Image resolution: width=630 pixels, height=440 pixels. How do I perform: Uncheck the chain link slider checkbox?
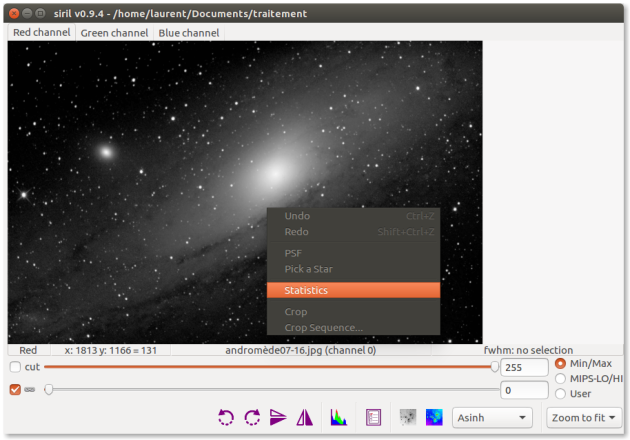click(15, 389)
